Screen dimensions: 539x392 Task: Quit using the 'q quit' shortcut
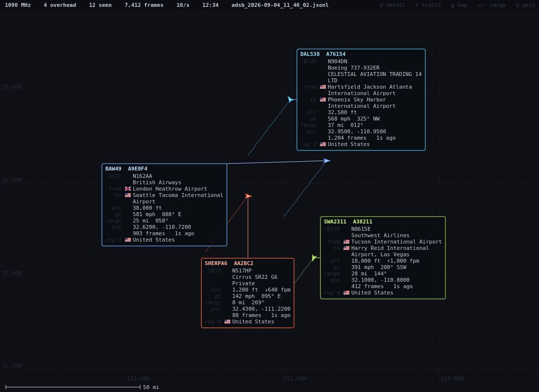pyautogui.click(x=525, y=5)
